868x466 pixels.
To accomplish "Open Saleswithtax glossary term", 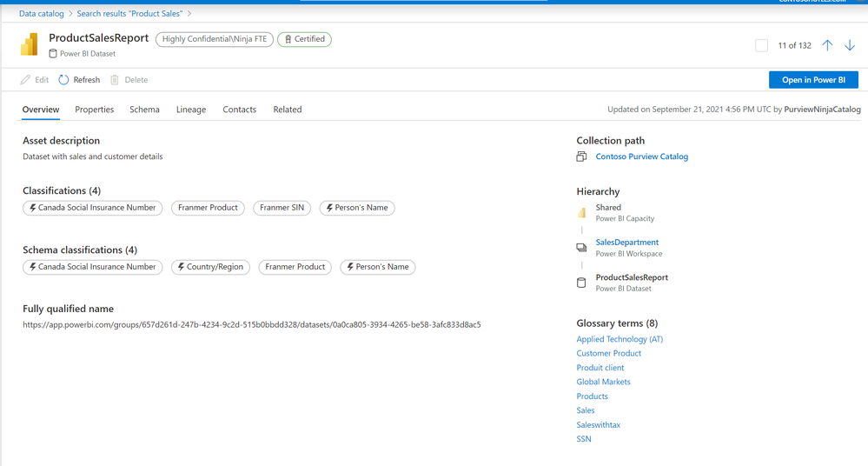I will [599, 425].
